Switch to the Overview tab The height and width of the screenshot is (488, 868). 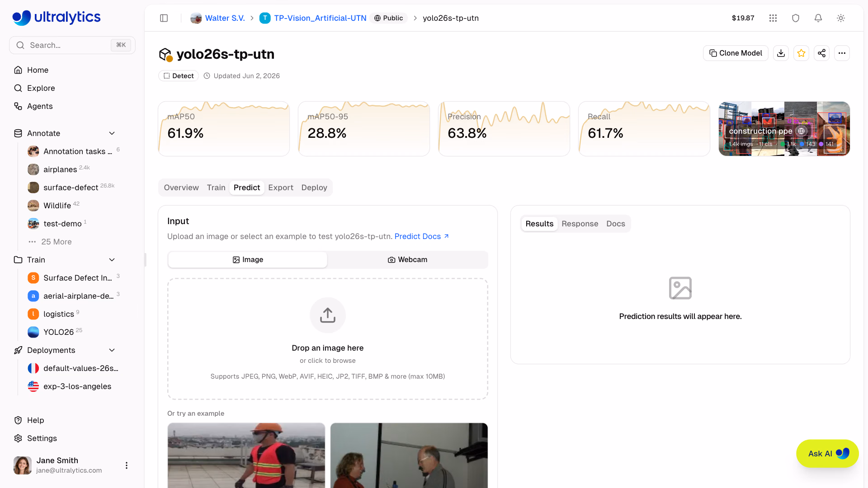(x=181, y=188)
